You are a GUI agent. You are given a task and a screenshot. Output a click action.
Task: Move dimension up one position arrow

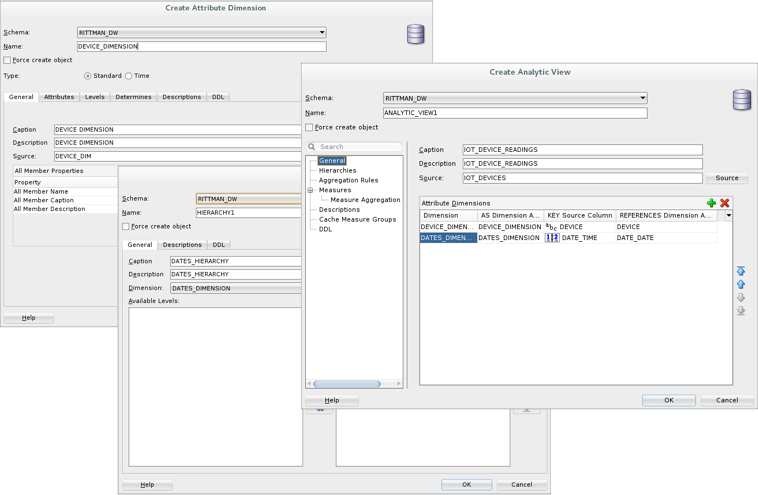click(741, 284)
